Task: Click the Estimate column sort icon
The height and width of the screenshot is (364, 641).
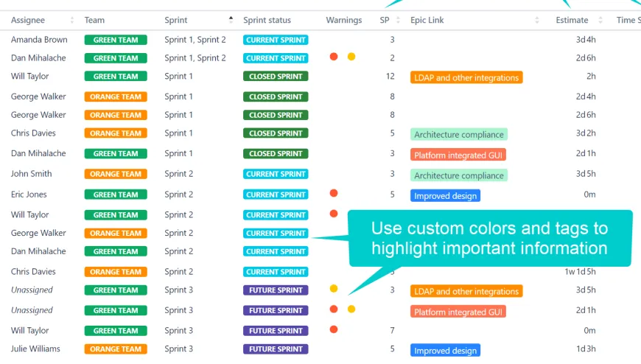Action: (600, 21)
